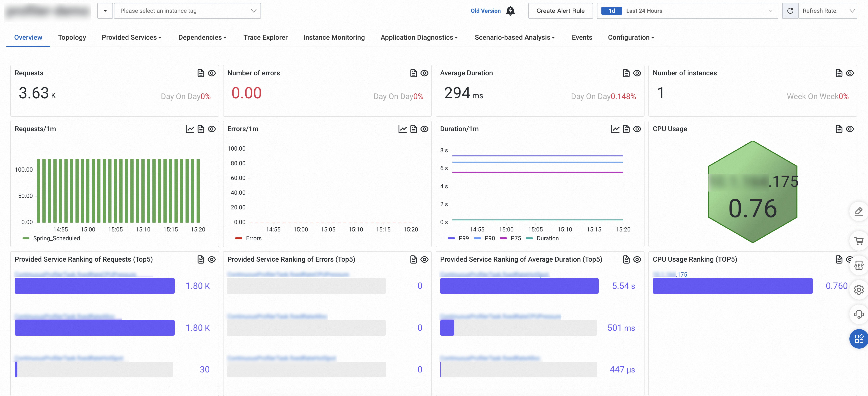This screenshot has height=396, width=868.
Task: Open document icon on Number of errors card
Action: click(413, 73)
